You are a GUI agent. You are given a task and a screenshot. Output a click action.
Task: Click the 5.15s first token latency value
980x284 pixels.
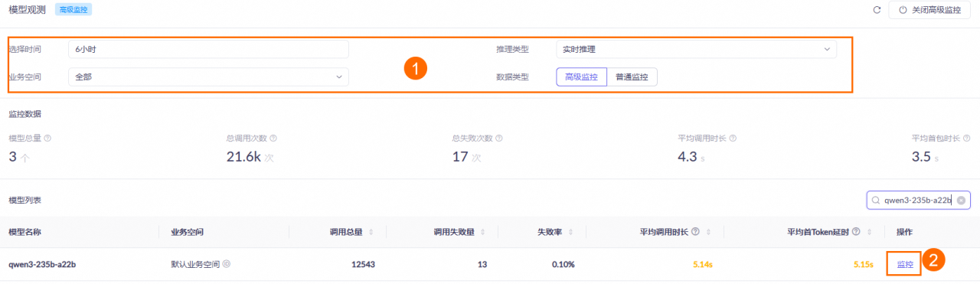click(864, 265)
